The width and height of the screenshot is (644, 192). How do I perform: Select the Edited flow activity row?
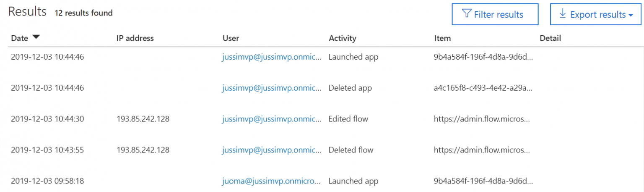(322, 119)
